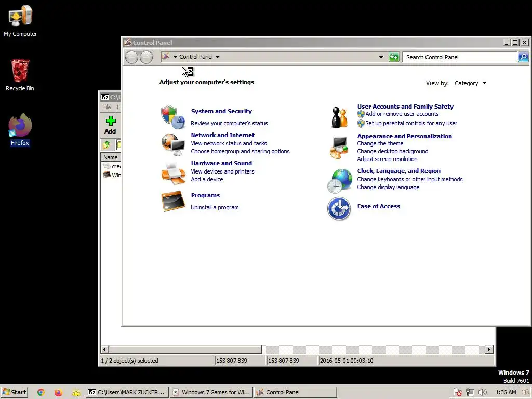
Task: Click Choose homegroup and sharing options
Action: (240, 151)
